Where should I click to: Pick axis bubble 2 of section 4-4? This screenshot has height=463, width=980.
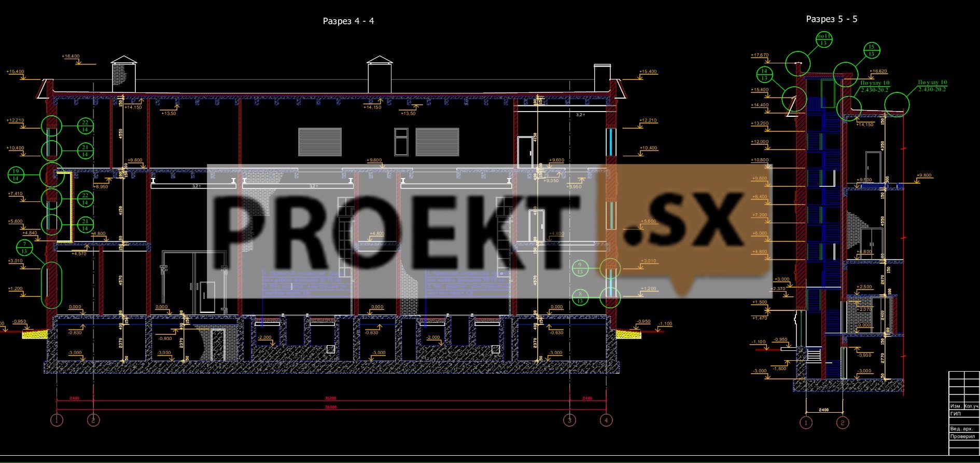93,419
